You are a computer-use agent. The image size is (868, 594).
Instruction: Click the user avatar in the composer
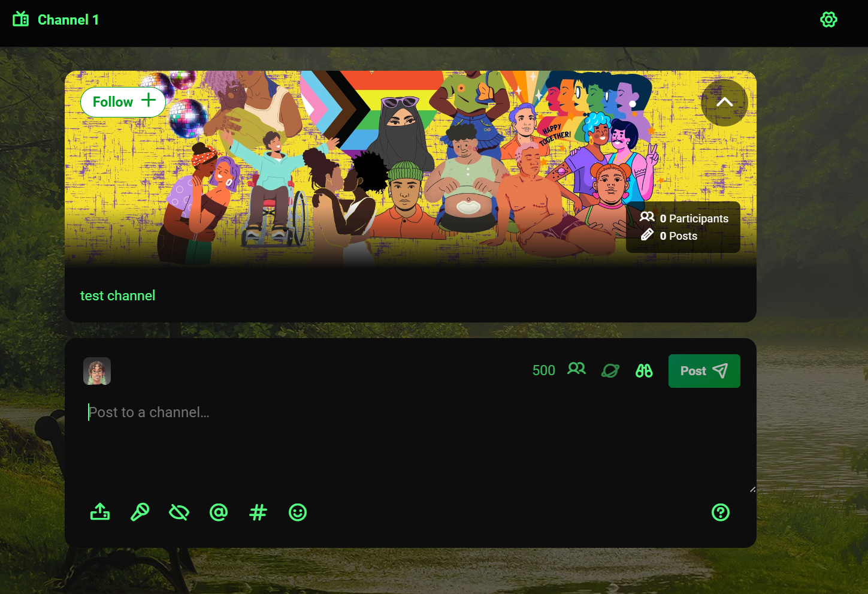pyautogui.click(x=97, y=371)
